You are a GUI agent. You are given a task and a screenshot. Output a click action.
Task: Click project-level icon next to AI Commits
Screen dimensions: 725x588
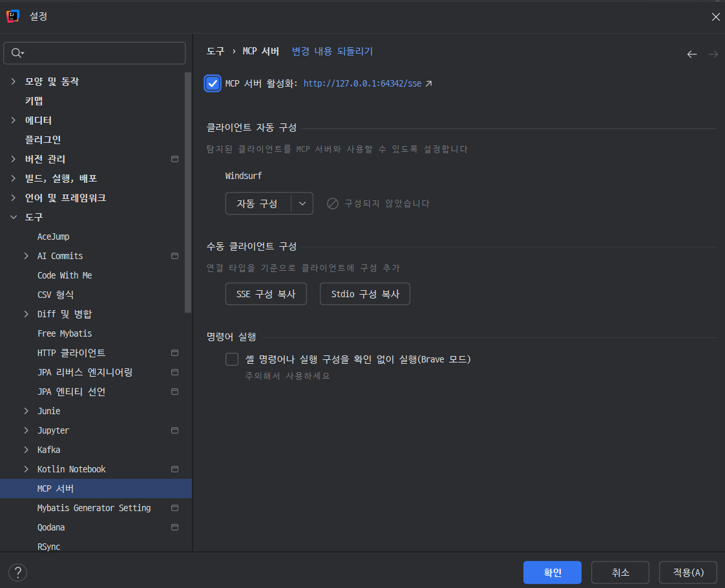point(174,256)
